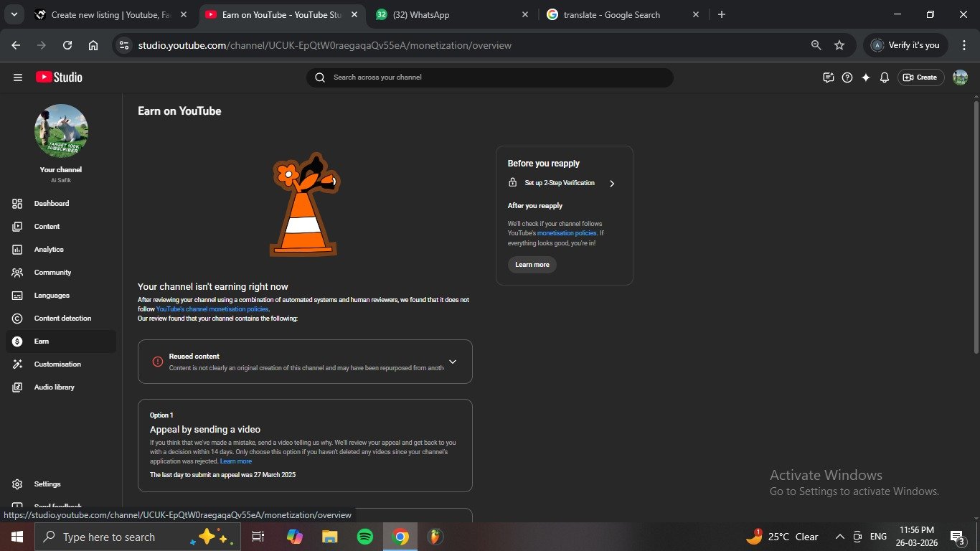Open Set up 2-Step Verification chevron
The image size is (980, 551).
pos(612,184)
